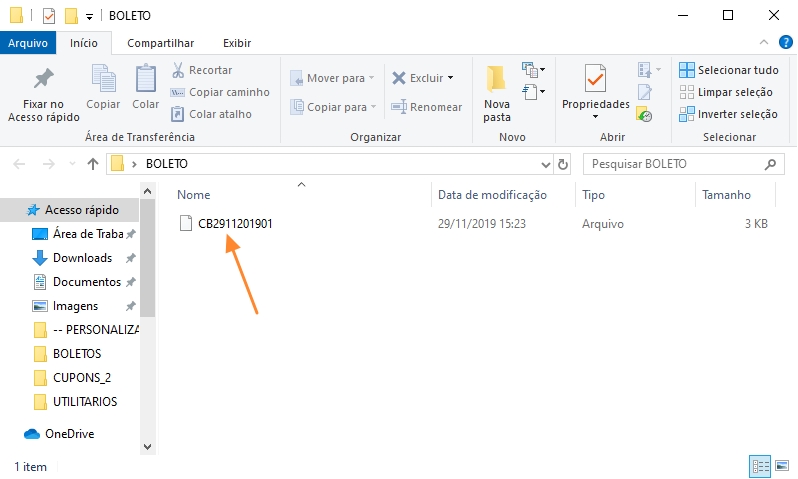
Task: Click Limpar seleção
Action: [726, 92]
